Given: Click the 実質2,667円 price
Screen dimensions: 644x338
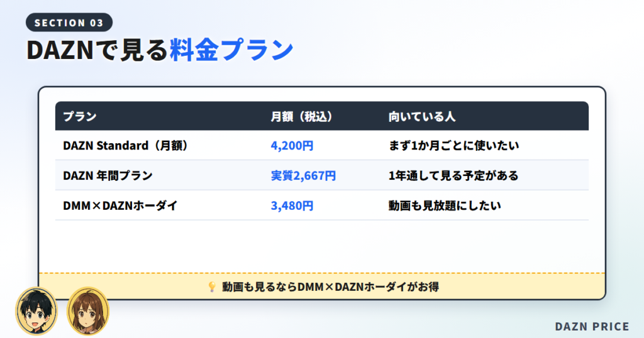Looking at the screenshot, I should 303,175.
